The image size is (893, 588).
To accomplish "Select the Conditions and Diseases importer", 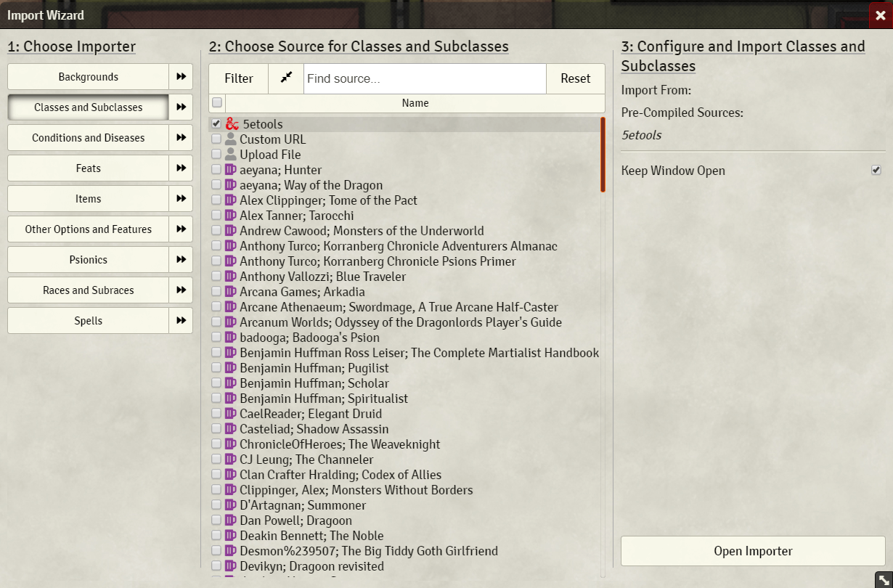I will (x=89, y=138).
